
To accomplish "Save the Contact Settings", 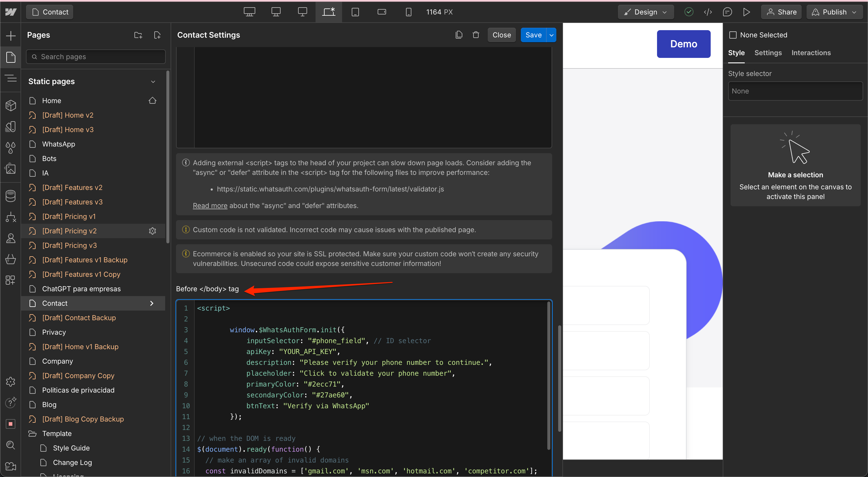I will 533,35.
